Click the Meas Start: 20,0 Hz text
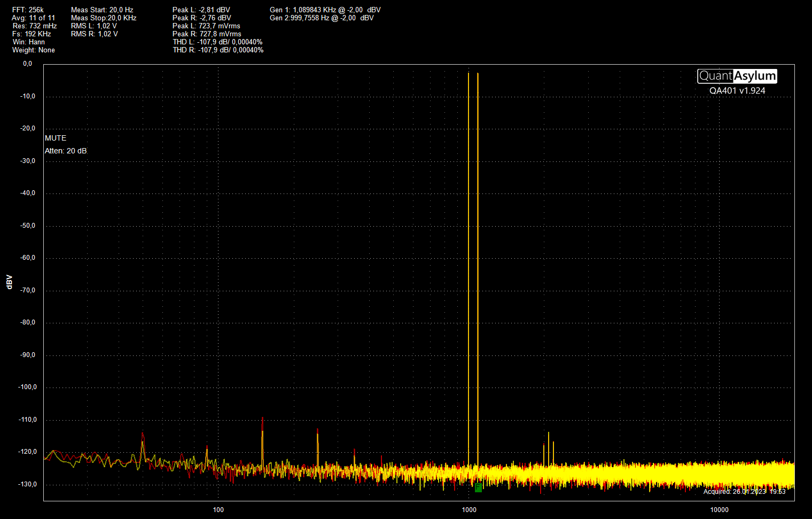Image resolution: width=812 pixels, height=519 pixels. 102,10
